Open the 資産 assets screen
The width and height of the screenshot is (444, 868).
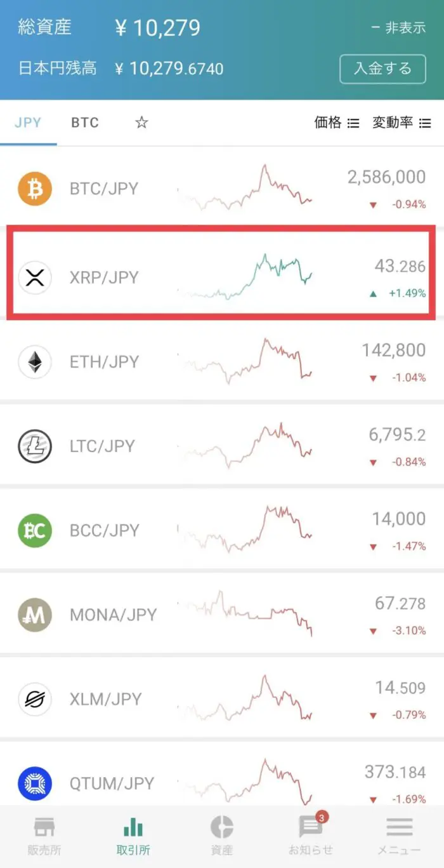(x=221, y=835)
